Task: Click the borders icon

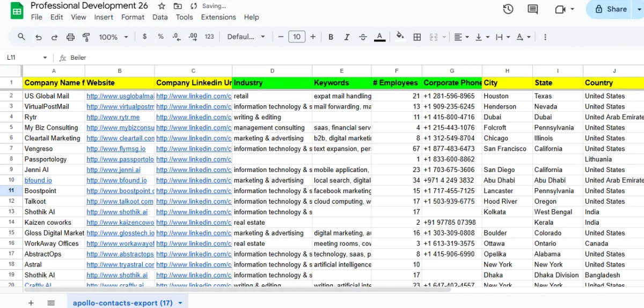Action: [x=417, y=37]
